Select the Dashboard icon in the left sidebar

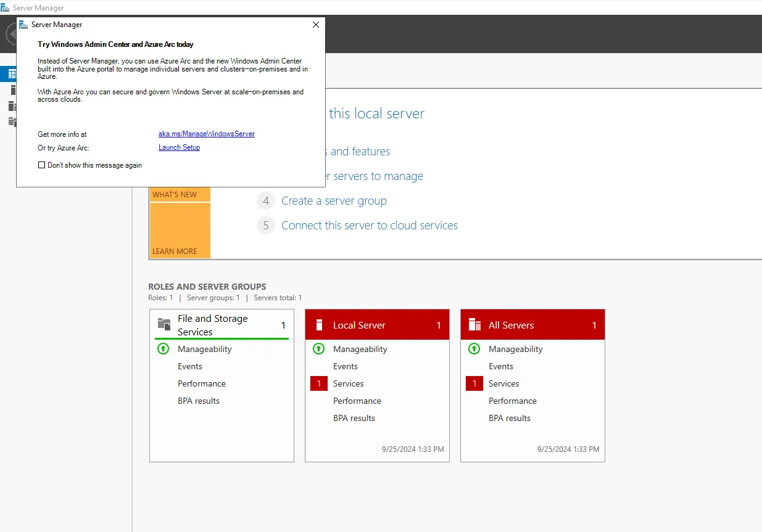(x=12, y=73)
